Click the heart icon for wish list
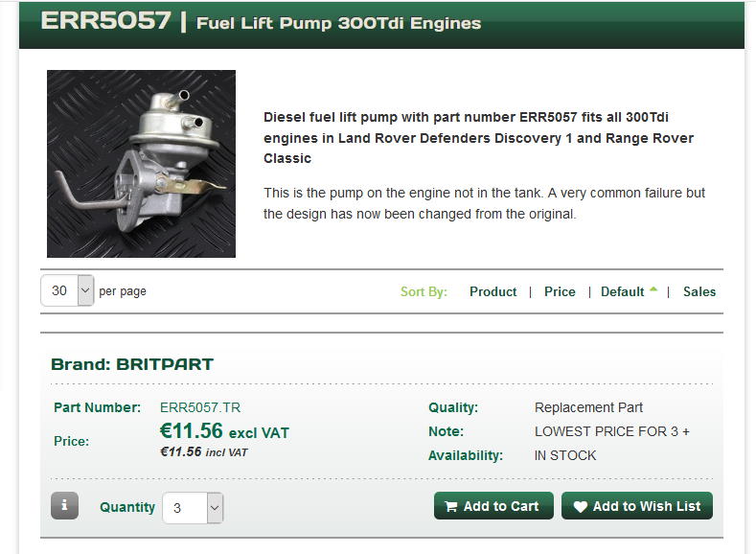 click(580, 506)
